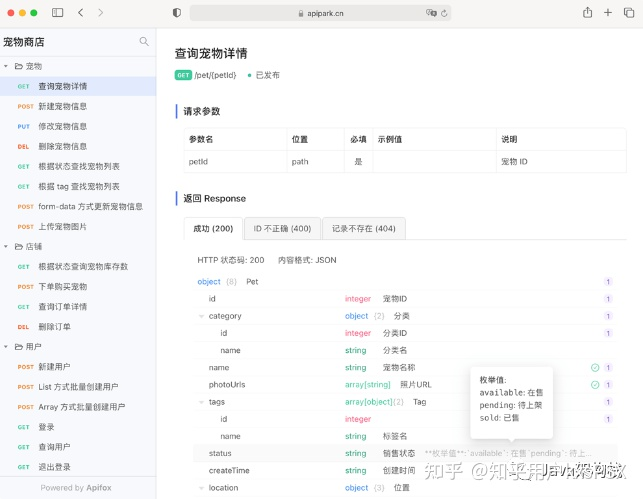The image size is (643, 499).
Task: Click the GET badge next to /pet/{petId}
Action: pyautogui.click(x=183, y=75)
